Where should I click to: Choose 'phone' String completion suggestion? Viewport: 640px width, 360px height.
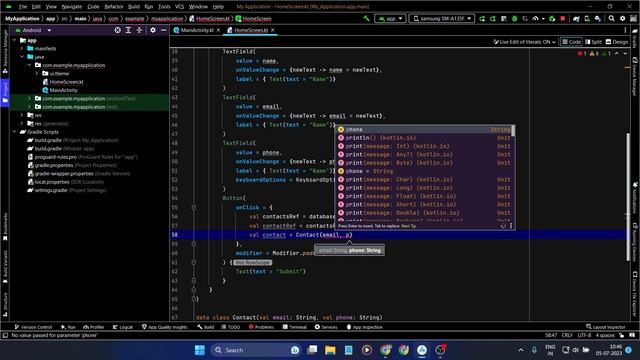click(x=424, y=129)
